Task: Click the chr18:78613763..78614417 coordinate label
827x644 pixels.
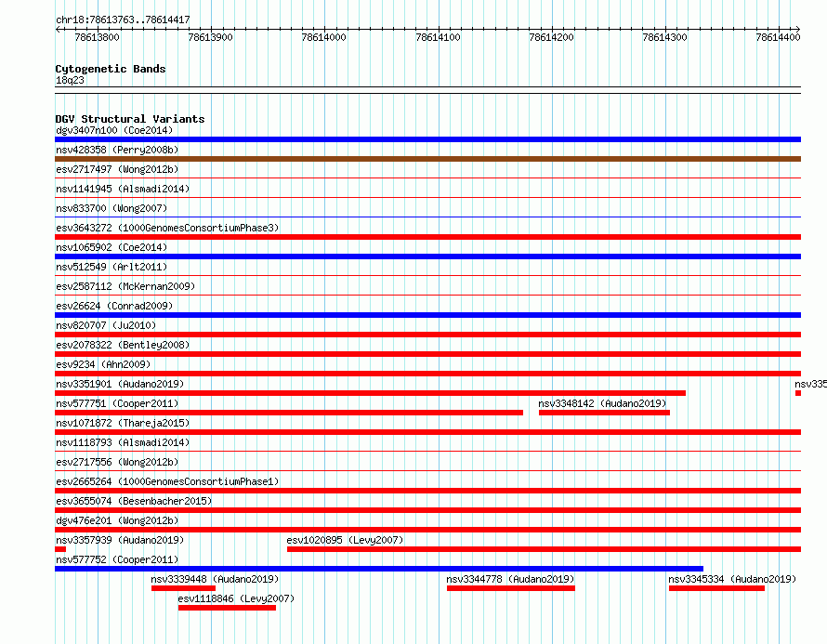Action: point(123,20)
